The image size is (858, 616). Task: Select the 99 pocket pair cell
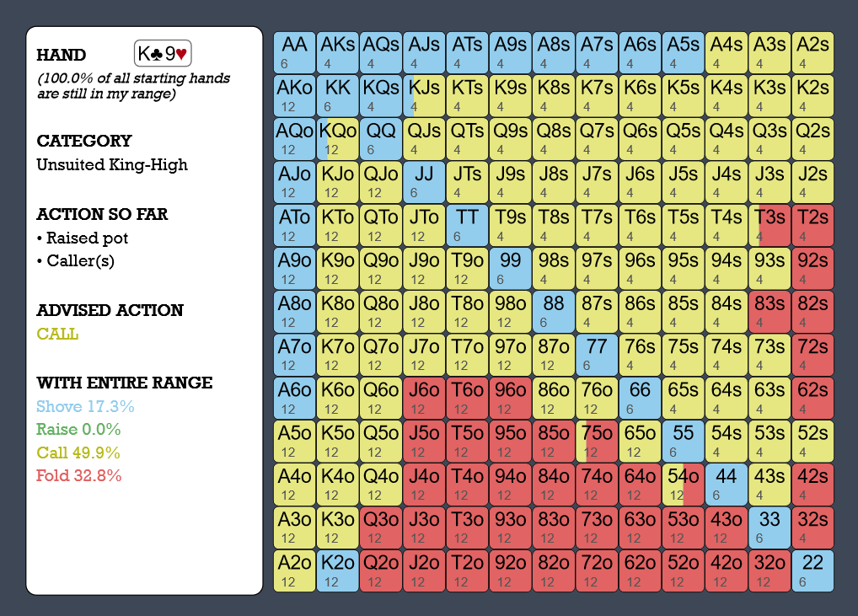pos(511,269)
